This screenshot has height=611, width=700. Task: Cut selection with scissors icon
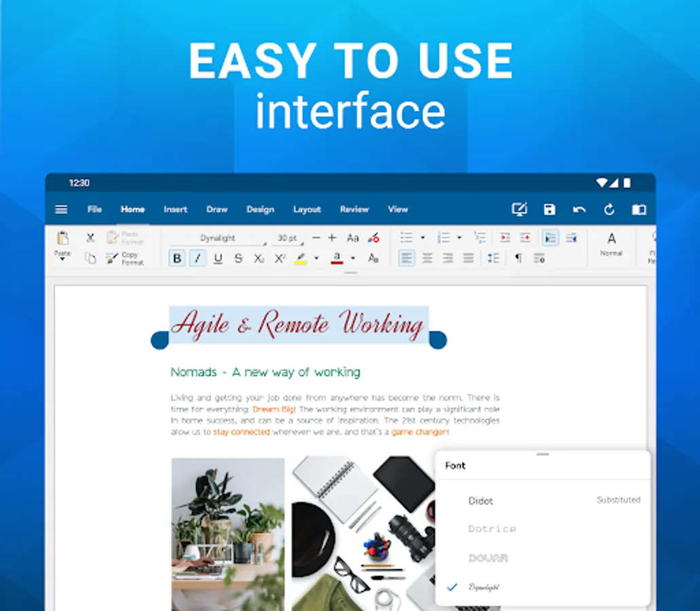[x=90, y=238]
